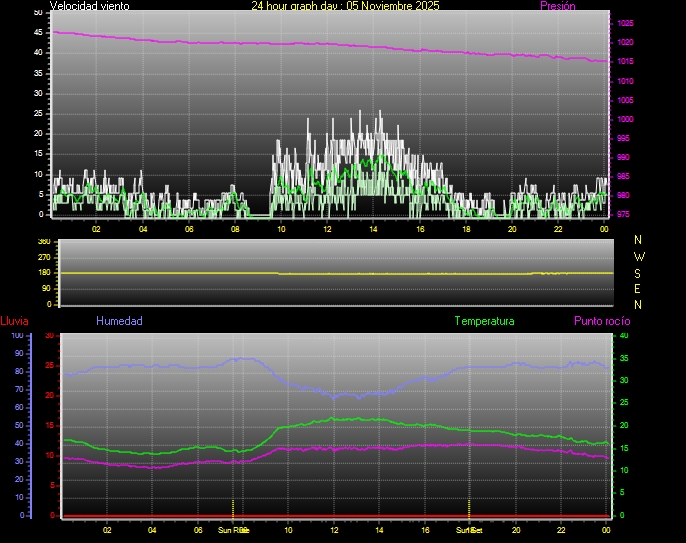Select the red "Lluvia" legend label
686x543 pixels.
(x=14, y=321)
